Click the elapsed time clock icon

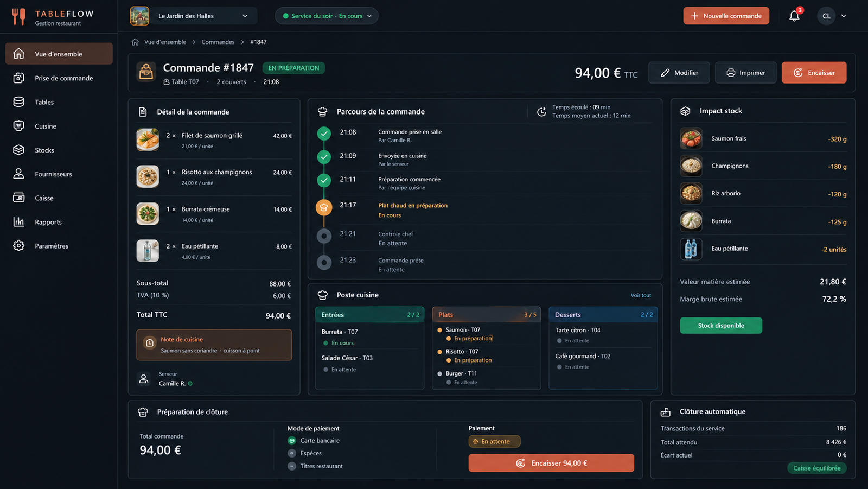pos(541,111)
